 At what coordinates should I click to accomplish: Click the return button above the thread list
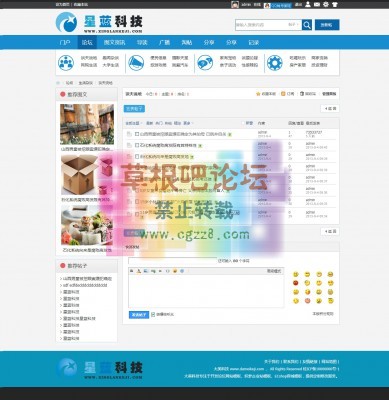330,108
